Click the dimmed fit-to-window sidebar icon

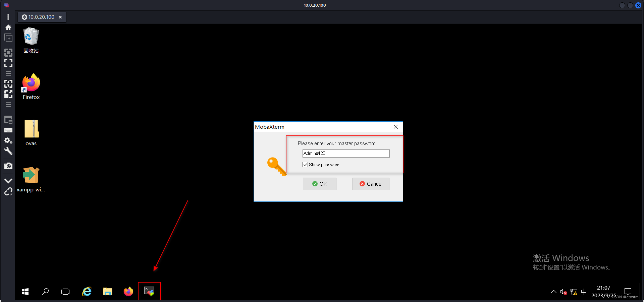click(x=8, y=53)
